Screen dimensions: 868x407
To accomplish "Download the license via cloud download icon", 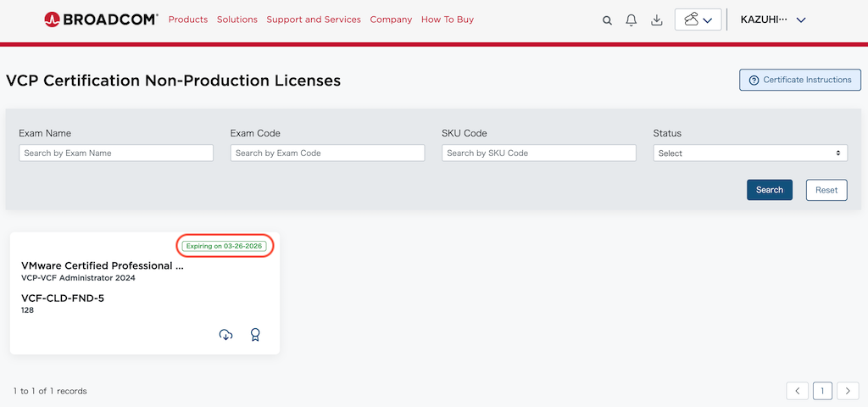I will (225, 334).
